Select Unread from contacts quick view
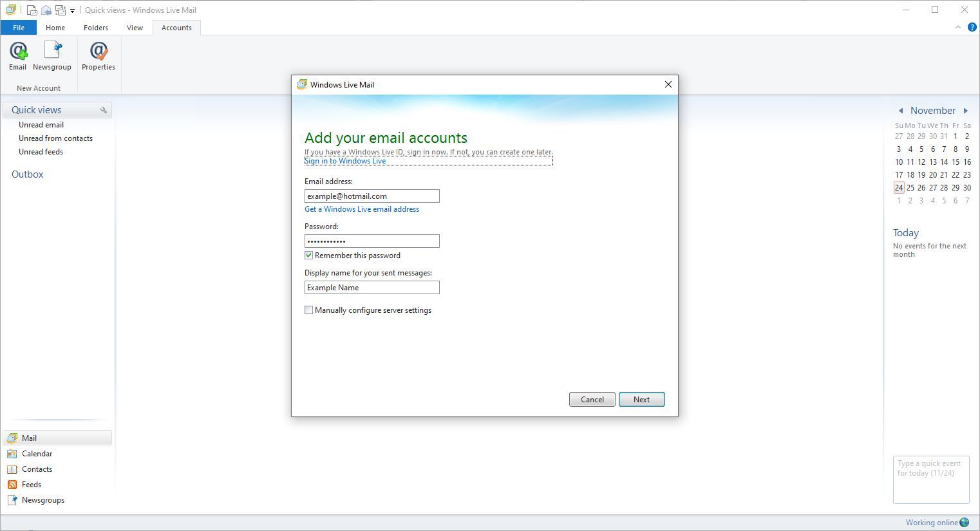Image resolution: width=980 pixels, height=531 pixels. [x=55, y=138]
